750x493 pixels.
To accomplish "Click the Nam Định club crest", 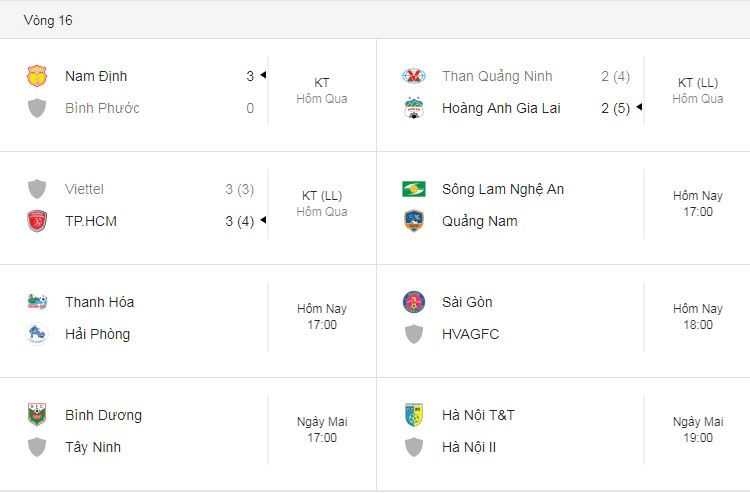I will pyautogui.click(x=37, y=76).
